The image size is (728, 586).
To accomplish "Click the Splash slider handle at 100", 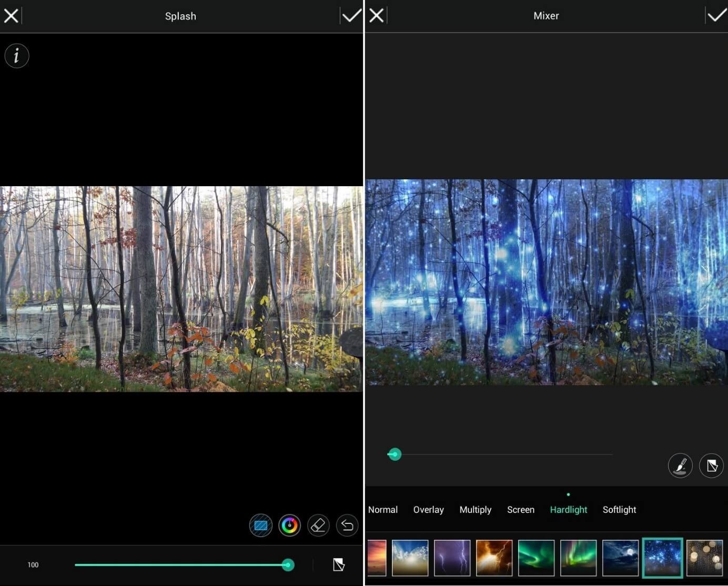I will pos(288,565).
